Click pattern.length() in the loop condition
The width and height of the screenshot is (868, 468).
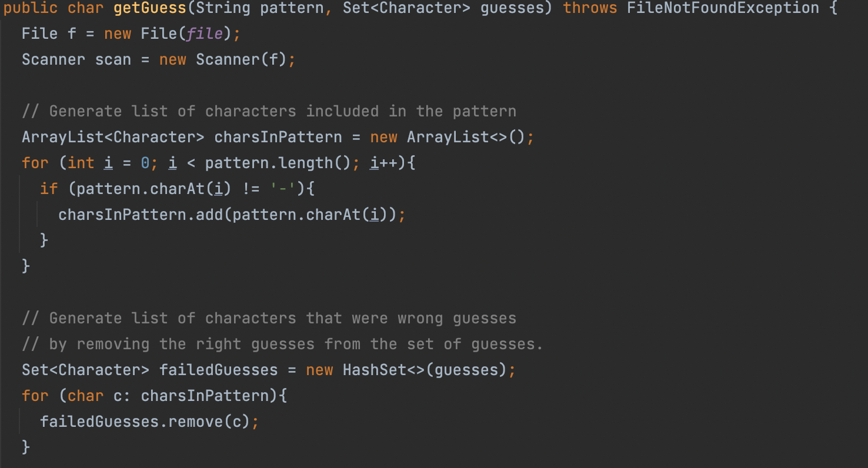coord(278,163)
